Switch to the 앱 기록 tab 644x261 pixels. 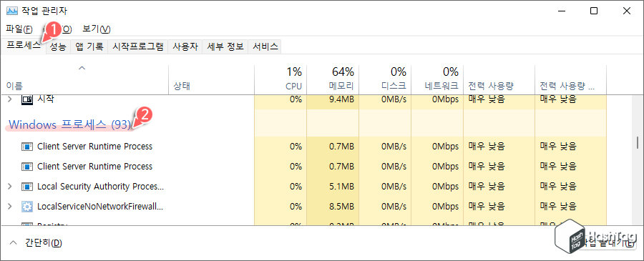coord(89,46)
